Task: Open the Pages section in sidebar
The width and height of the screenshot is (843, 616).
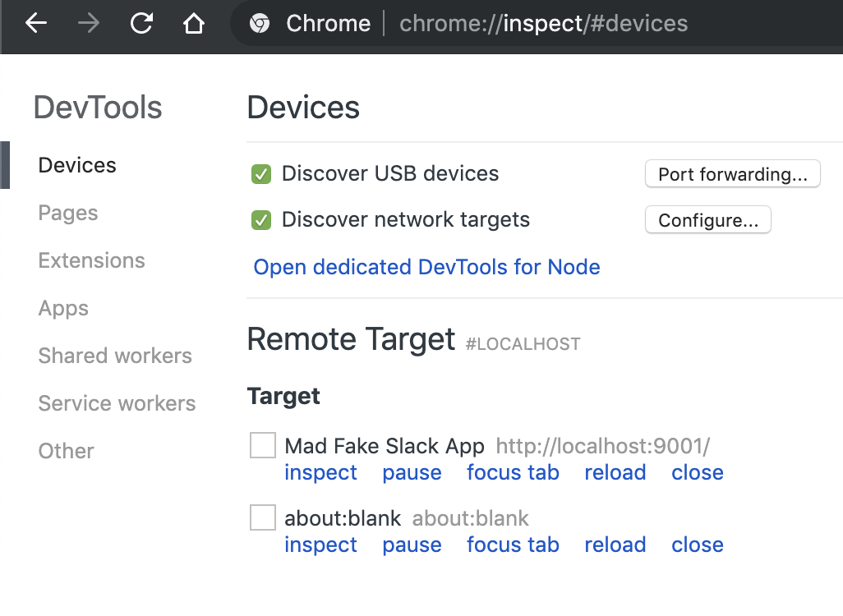Action: [x=68, y=214]
